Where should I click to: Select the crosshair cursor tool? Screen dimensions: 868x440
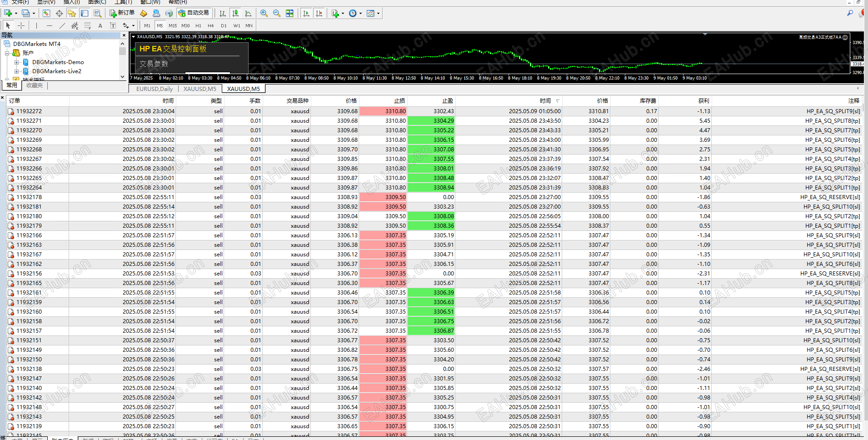(x=21, y=26)
